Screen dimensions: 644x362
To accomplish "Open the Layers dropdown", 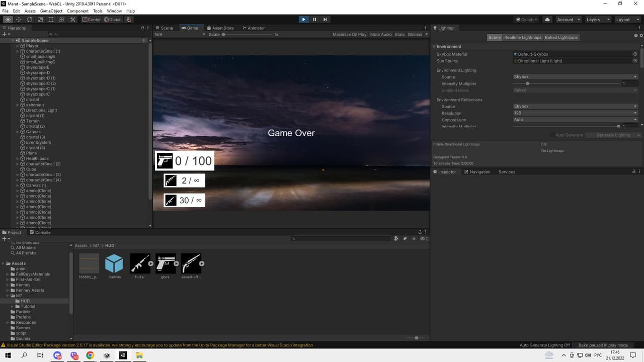I will click(598, 20).
